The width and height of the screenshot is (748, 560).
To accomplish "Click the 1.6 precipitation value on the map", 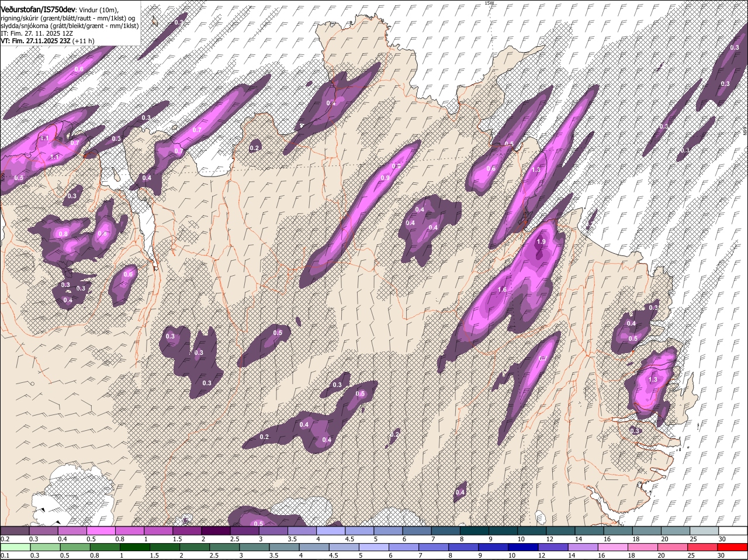I will pyautogui.click(x=502, y=290).
